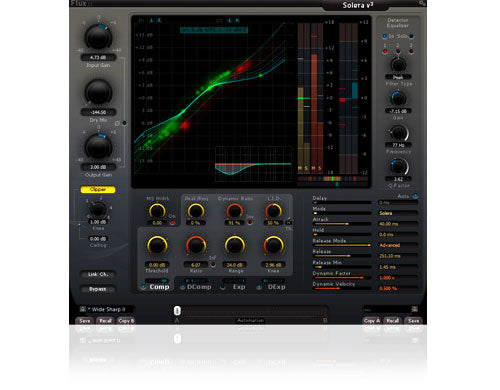Click the Dynamic Factor slider
The height and width of the screenshot is (390, 500).
(x=342, y=277)
